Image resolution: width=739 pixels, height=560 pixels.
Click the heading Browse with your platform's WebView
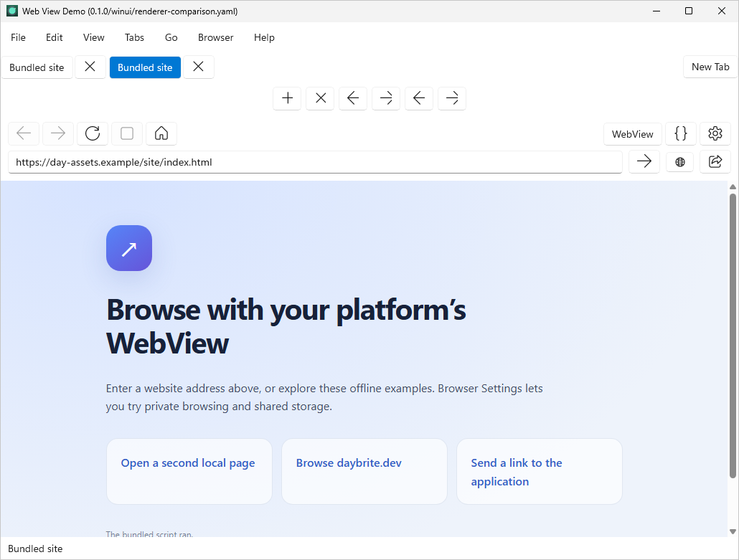click(286, 326)
